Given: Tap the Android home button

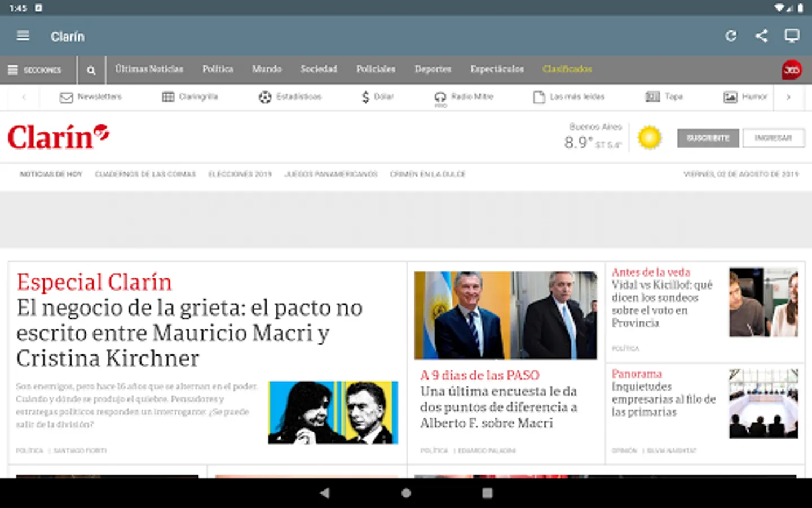Looking at the screenshot, I should pyautogui.click(x=406, y=493).
